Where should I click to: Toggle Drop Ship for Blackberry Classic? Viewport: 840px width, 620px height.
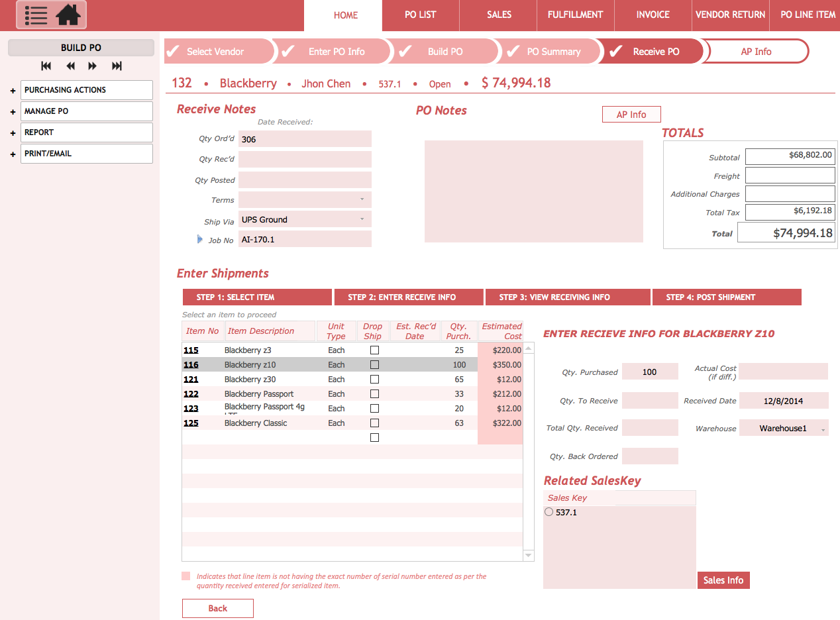(x=374, y=423)
